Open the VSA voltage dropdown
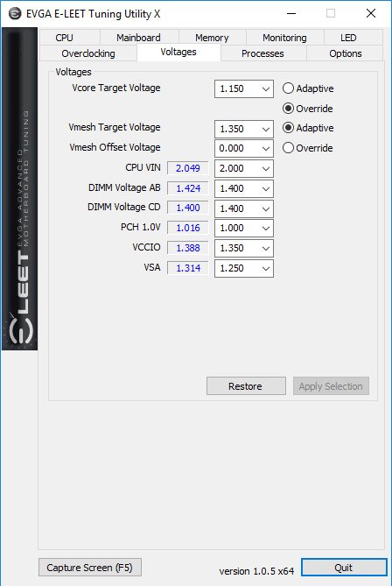 coord(244,268)
